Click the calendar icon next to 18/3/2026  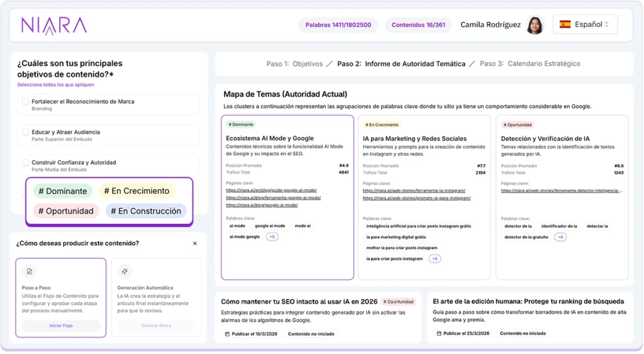[227, 334]
